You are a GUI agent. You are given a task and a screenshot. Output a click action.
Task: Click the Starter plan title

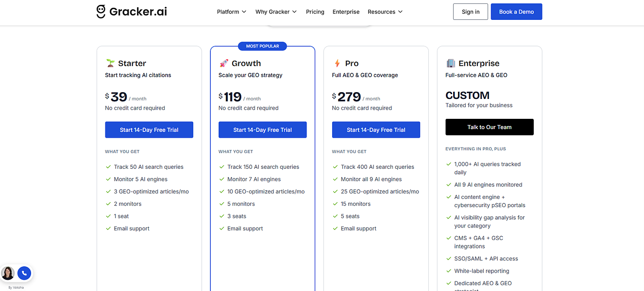point(132,63)
